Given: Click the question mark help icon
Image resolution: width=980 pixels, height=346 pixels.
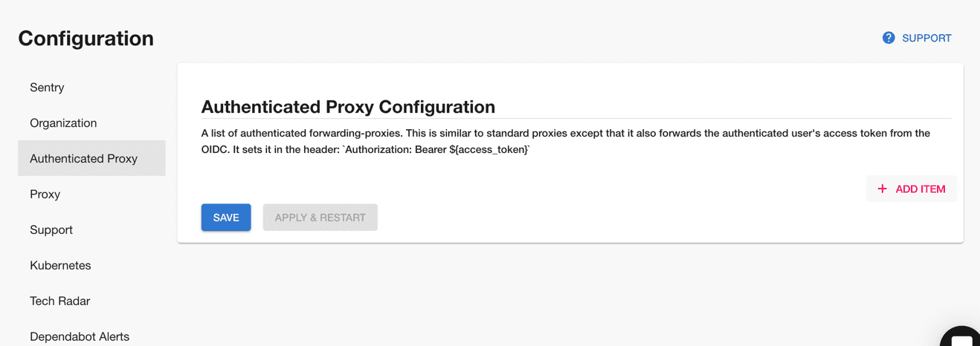Looking at the screenshot, I should pyautogui.click(x=889, y=38).
